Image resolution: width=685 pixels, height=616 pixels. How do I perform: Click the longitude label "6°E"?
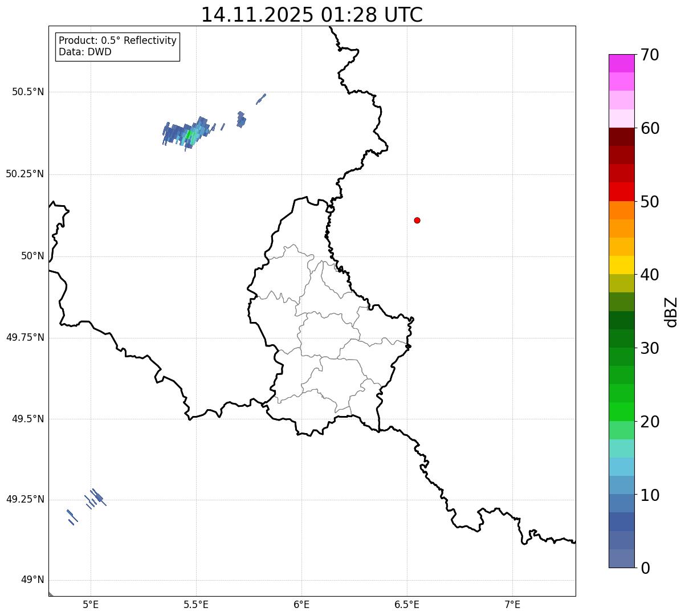pos(301,604)
